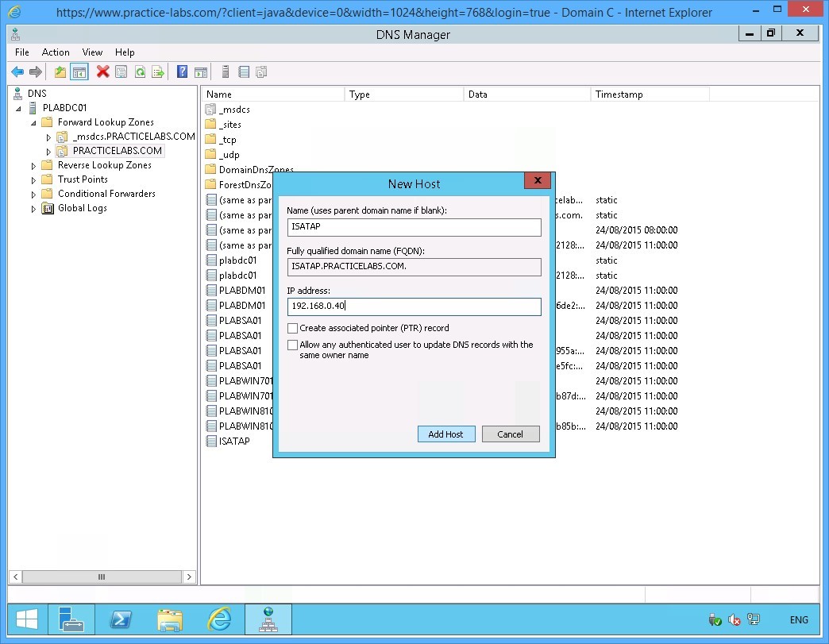Click the red Delete icon in toolbar
The image size is (829, 644).
(102, 72)
